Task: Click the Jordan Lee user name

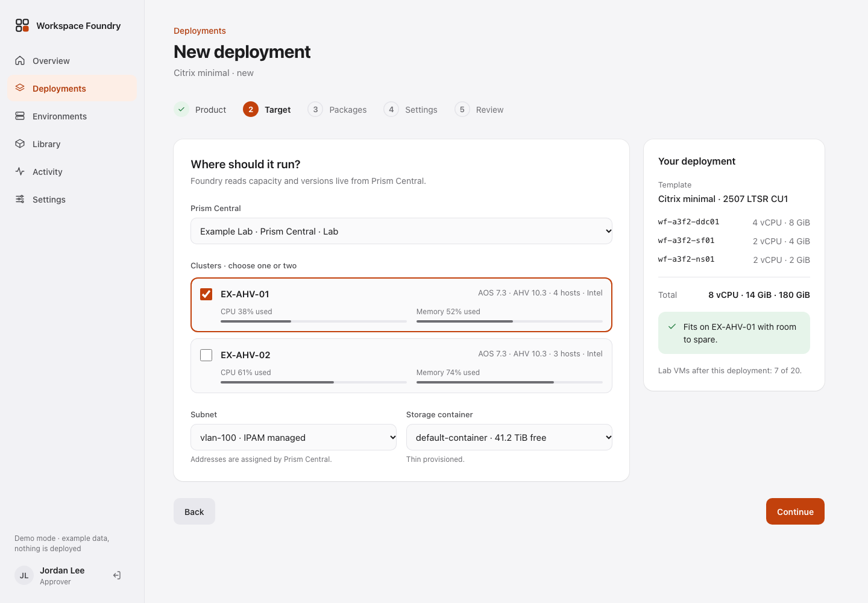Action: (x=62, y=570)
